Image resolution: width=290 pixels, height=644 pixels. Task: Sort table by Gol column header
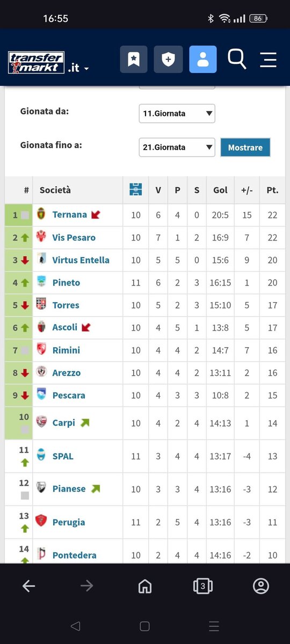coord(220,190)
